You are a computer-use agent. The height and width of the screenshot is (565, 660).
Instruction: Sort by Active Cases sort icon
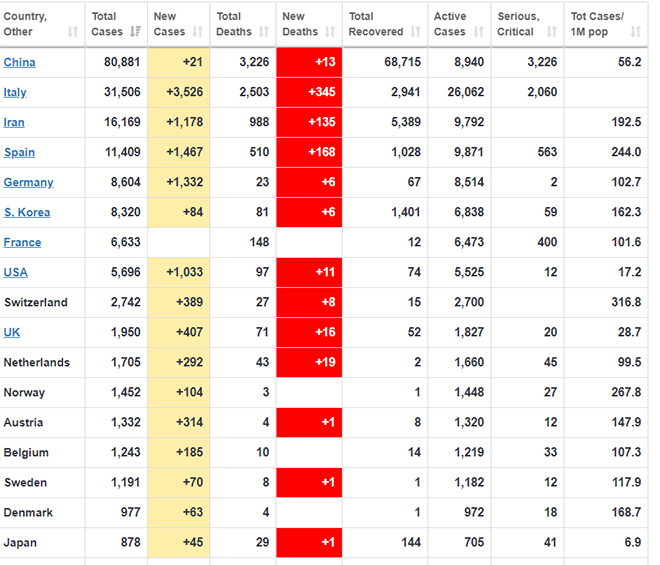coord(478,32)
